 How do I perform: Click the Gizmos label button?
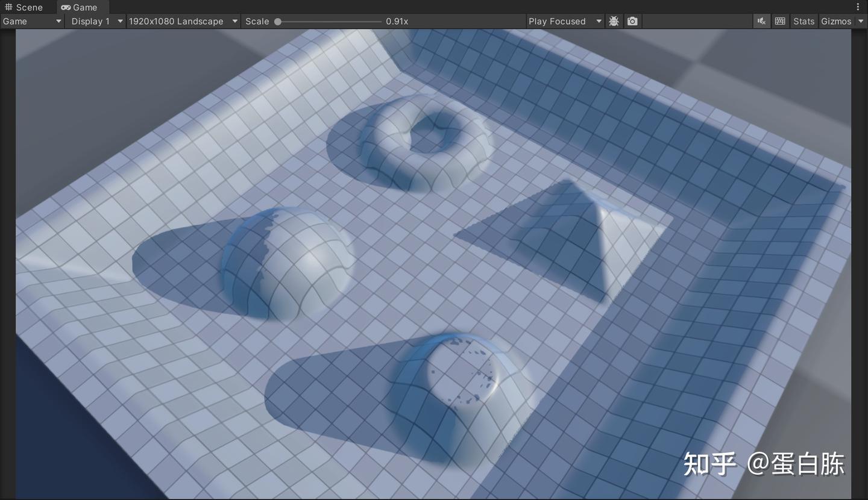pos(835,20)
